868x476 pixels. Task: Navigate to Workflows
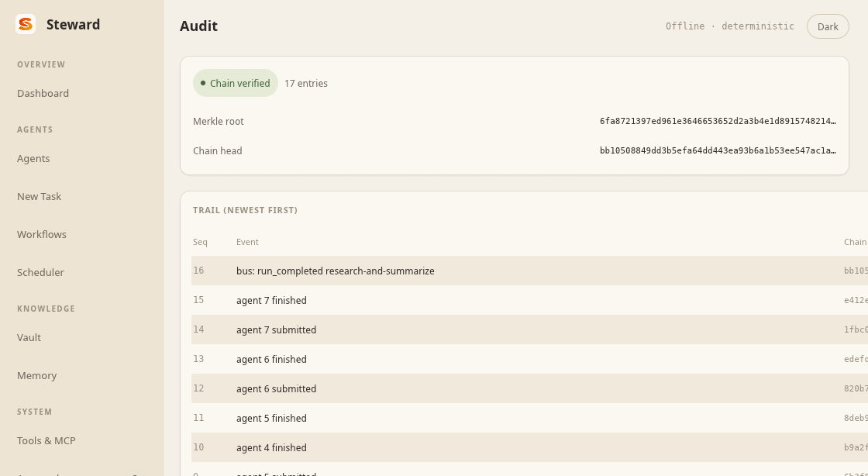(x=42, y=235)
